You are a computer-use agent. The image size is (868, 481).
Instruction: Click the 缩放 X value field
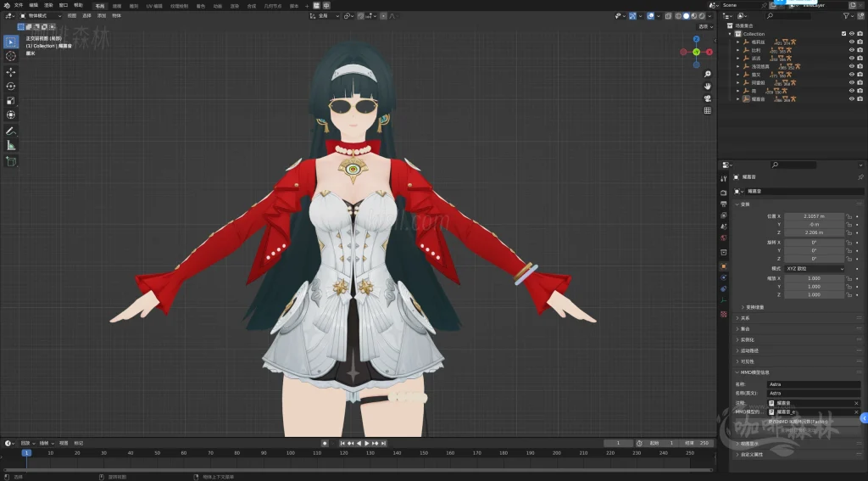click(815, 279)
